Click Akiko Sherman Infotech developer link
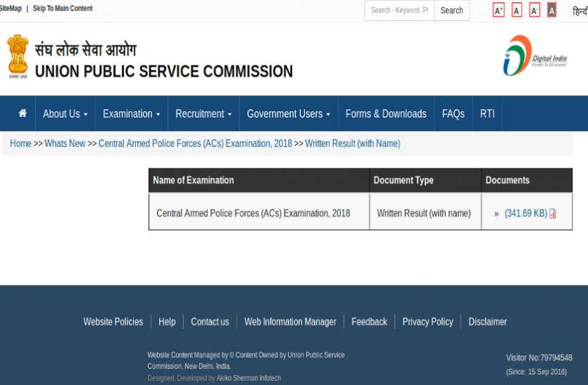Image resolution: width=588 pixels, height=385 pixels. click(249, 378)
